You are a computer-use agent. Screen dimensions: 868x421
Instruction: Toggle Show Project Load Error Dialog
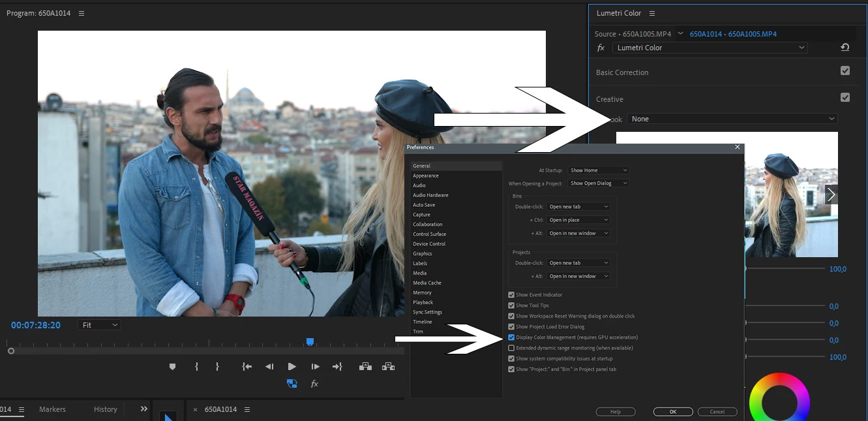(x=511, y=326)
